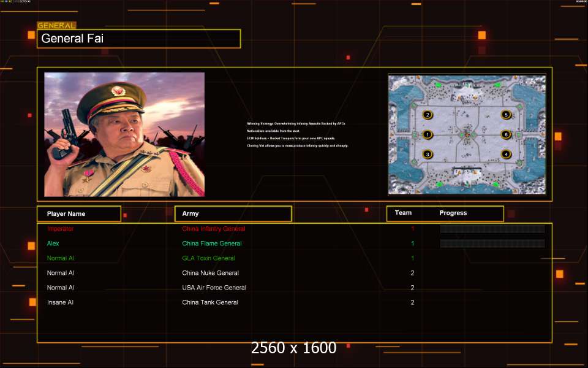Click the China Infantry General army entry
Image resolution: width=588 pixels, height=368 pixels.
coord(214,229)
